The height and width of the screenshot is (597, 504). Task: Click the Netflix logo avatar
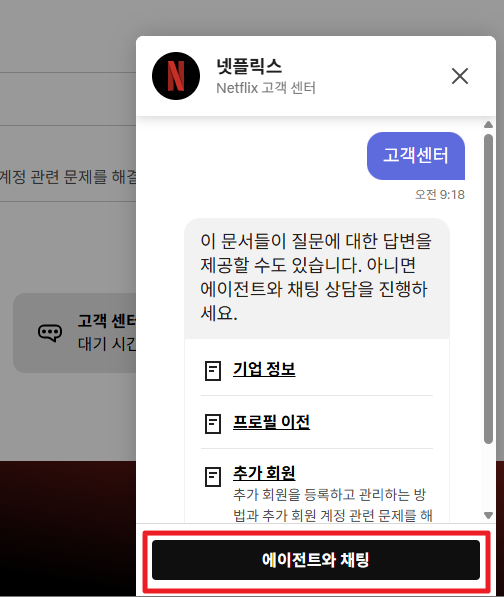[x=176, y=76]
